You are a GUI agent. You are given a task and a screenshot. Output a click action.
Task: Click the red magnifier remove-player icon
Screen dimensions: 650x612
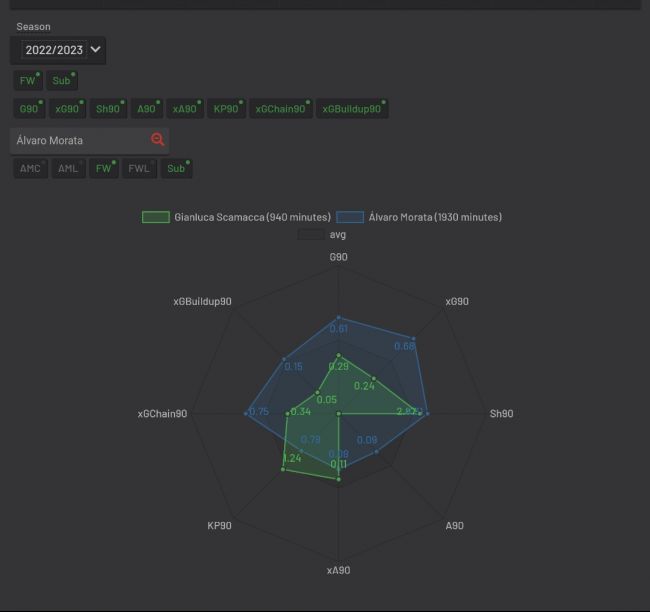click(x=158, y=139)
